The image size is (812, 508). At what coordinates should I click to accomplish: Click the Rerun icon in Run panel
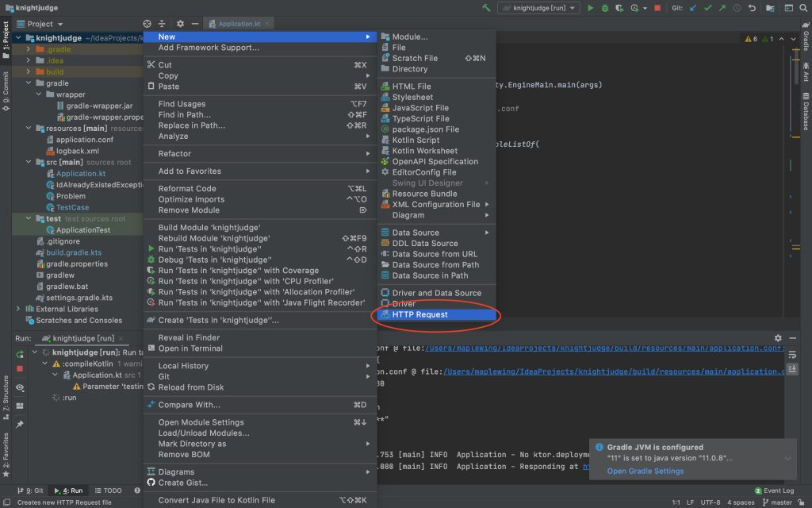[20, 355]
